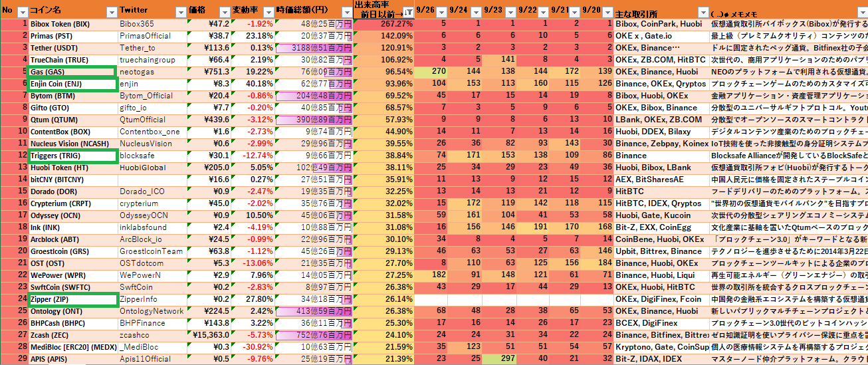The width and height of the screenshot is (868, 365).
Task: Open the 9/20 column filter arrow
Action: point(607,12)
